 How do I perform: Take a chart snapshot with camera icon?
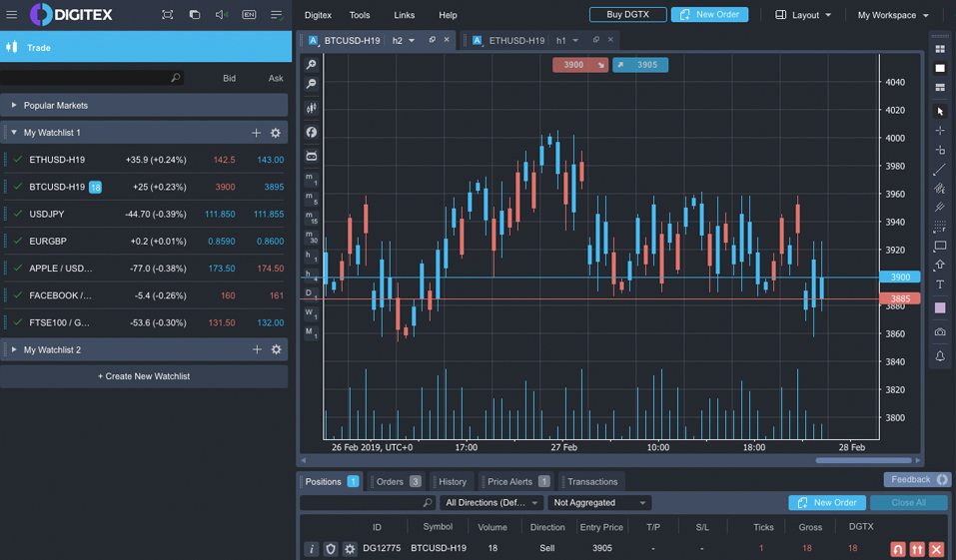[940, 332]
